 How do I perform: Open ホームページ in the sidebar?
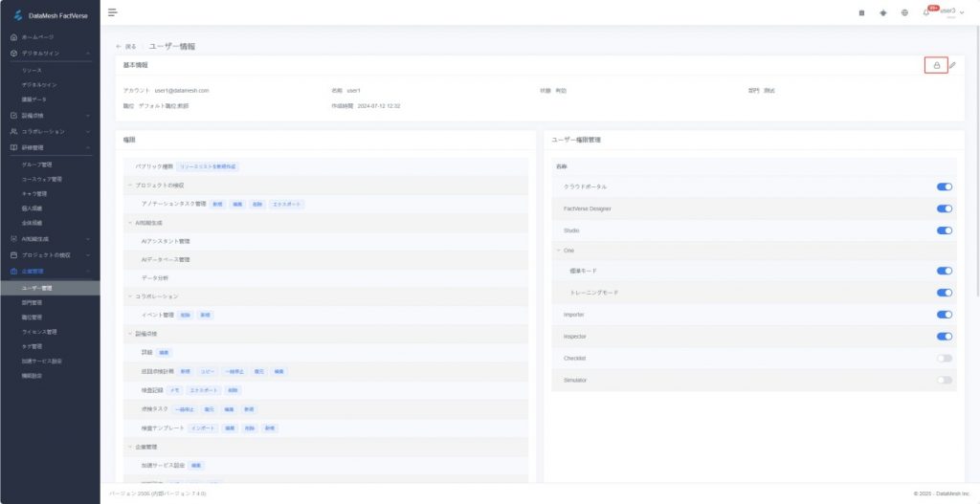[44, 36]
